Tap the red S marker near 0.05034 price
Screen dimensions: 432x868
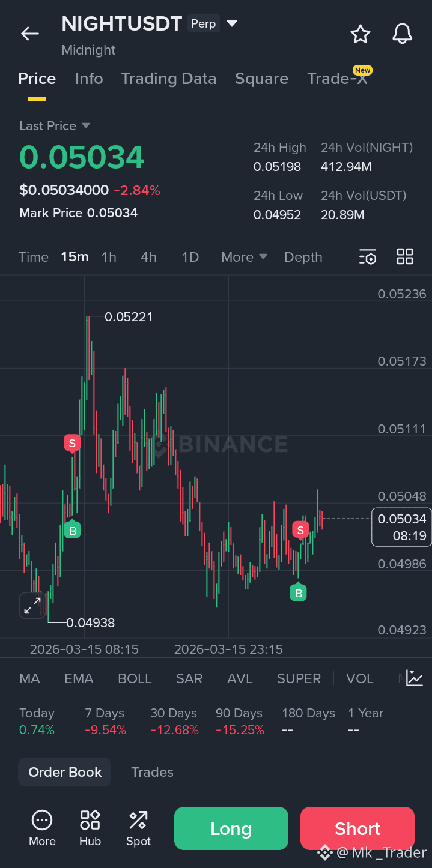300,530
